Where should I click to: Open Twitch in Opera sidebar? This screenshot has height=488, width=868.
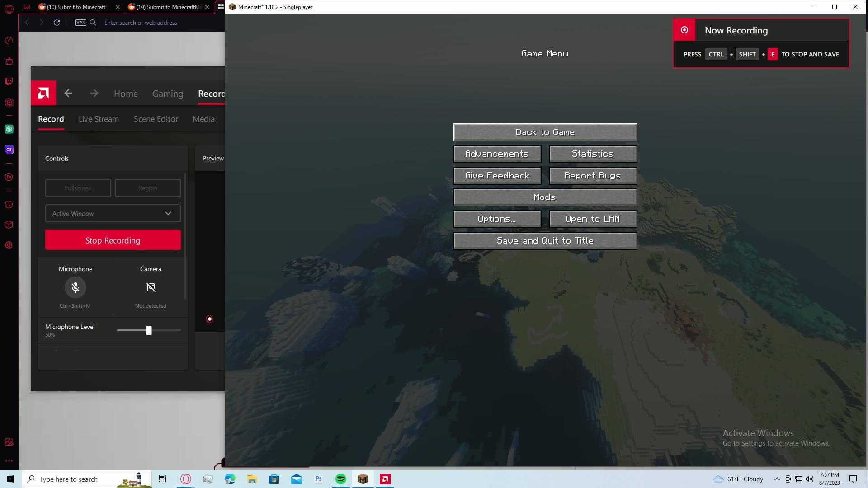click(9, 81)
